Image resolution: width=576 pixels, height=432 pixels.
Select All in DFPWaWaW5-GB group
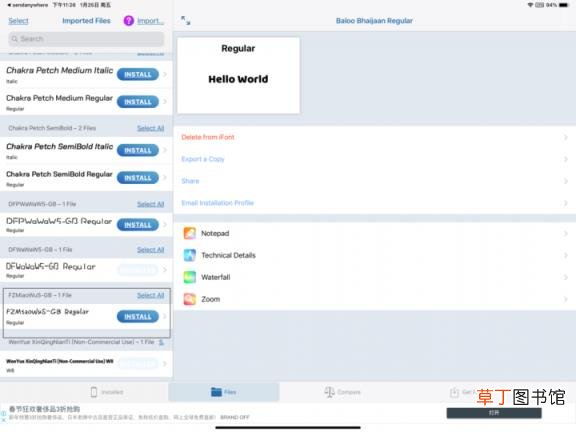coord(151,204)
